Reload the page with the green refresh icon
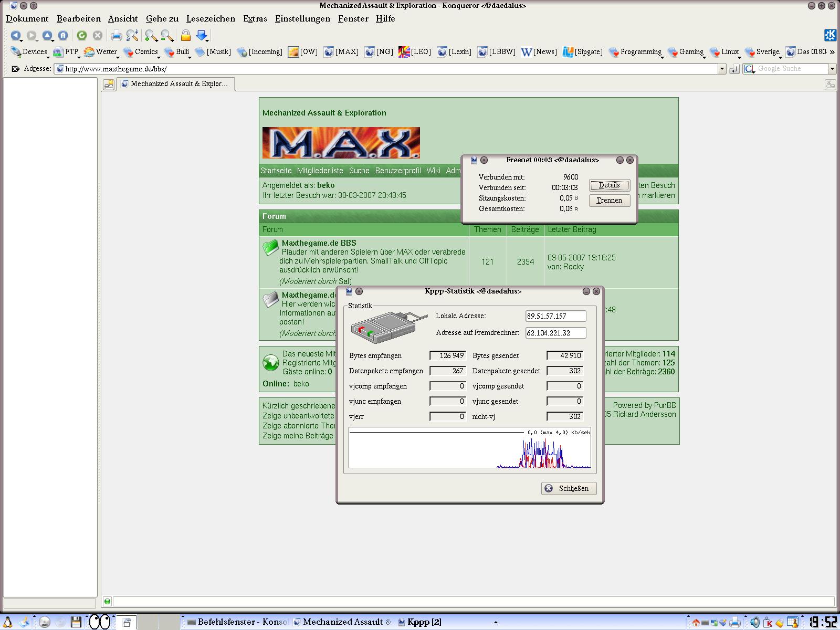Viewport: 840px width, 630px height. coord(81,35)
